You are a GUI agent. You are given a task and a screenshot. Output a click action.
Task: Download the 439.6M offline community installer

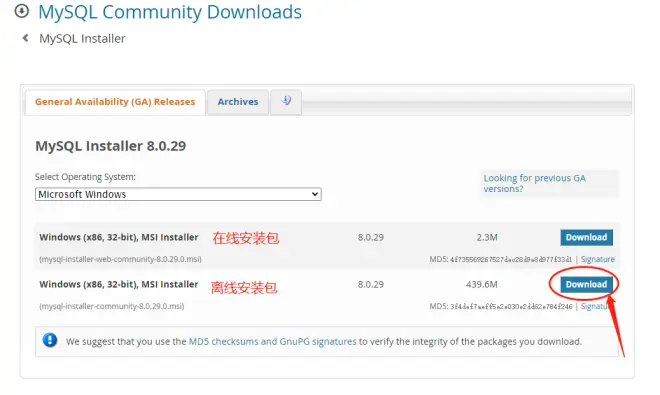(586, 285)
